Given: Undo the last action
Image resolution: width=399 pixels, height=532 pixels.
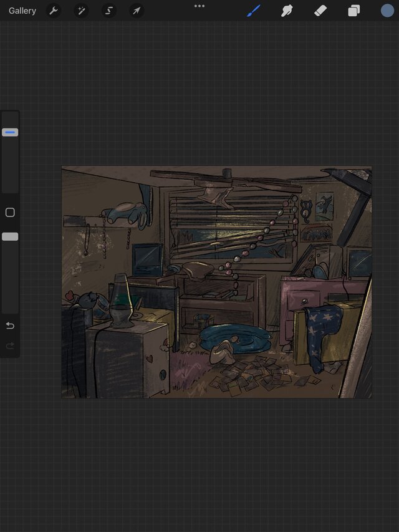Looking at the screenshot, I should [x=10, y=326].
